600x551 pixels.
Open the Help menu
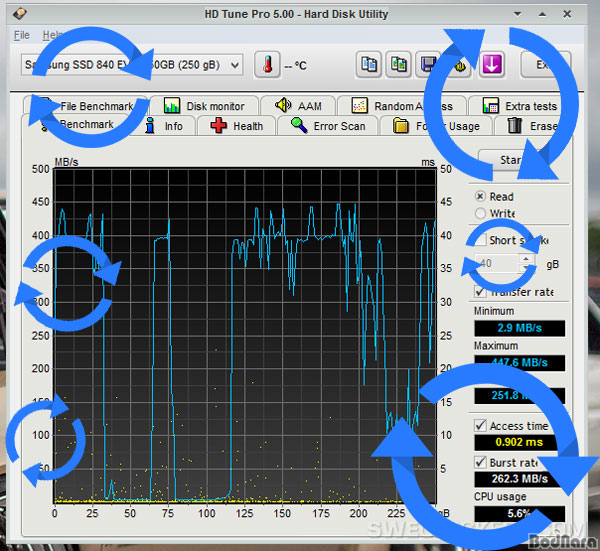coord(52,35)
